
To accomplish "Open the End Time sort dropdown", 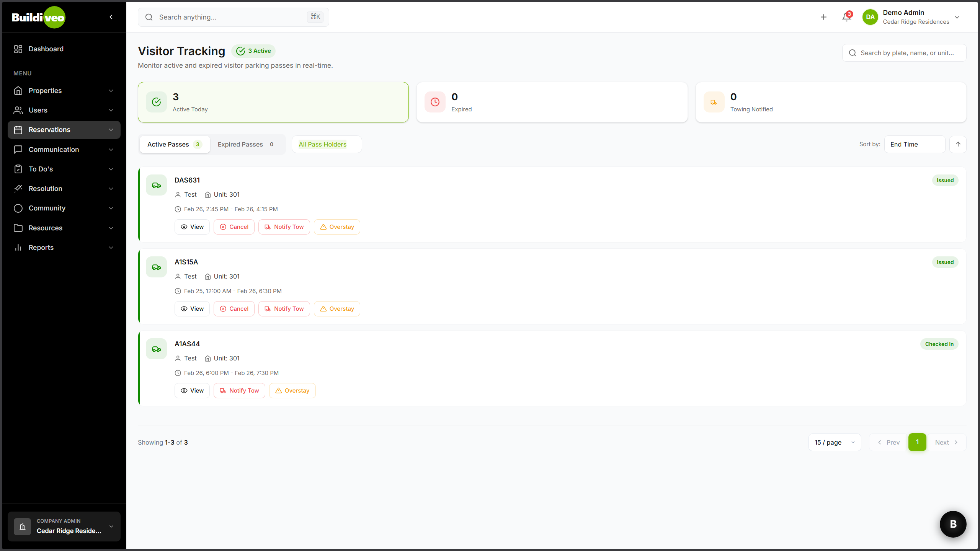I will (914, 144).
